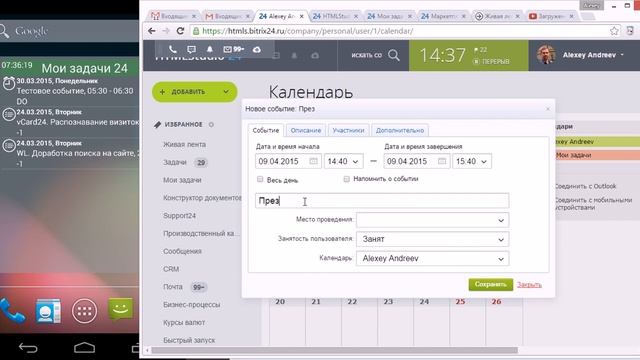Viewport: 640px width, 360px height.
Task: Switch to the Описание tab
Action: [x=306, y=130]
